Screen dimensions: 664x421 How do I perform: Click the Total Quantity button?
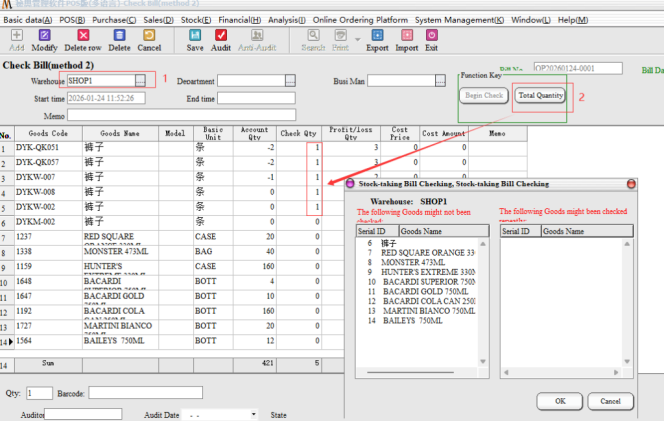click(540, 96)
